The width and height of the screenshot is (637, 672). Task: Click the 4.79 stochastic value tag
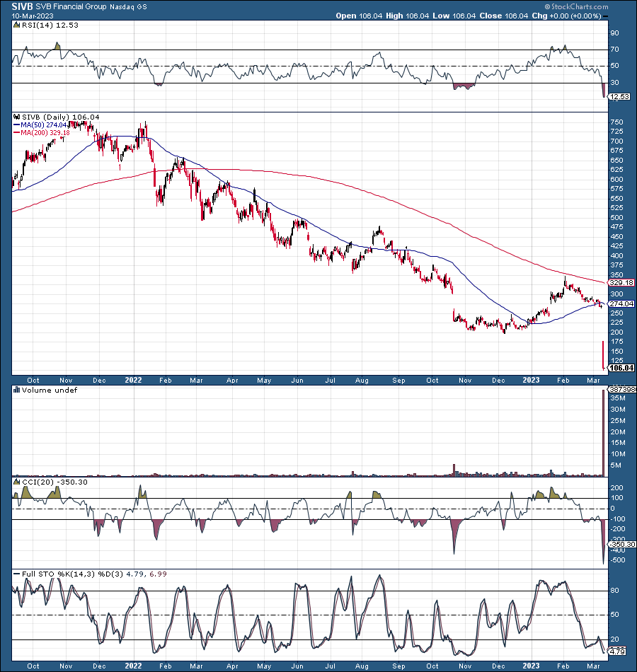[x=617, y=651]
